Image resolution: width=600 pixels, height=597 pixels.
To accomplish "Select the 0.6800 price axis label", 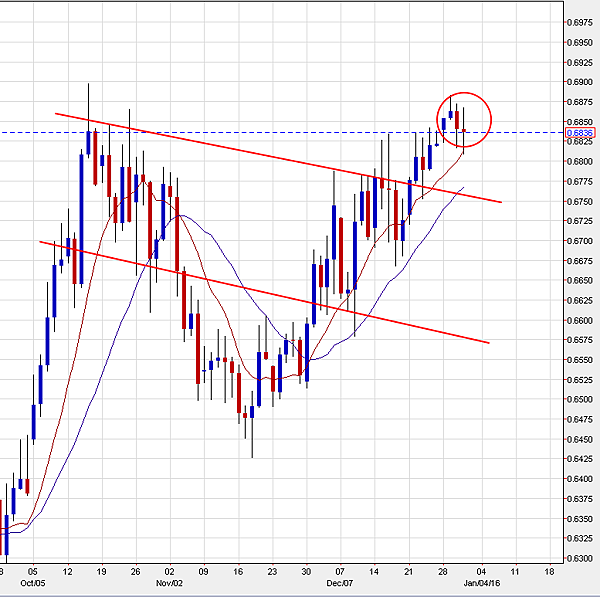I will pos(580,161).
